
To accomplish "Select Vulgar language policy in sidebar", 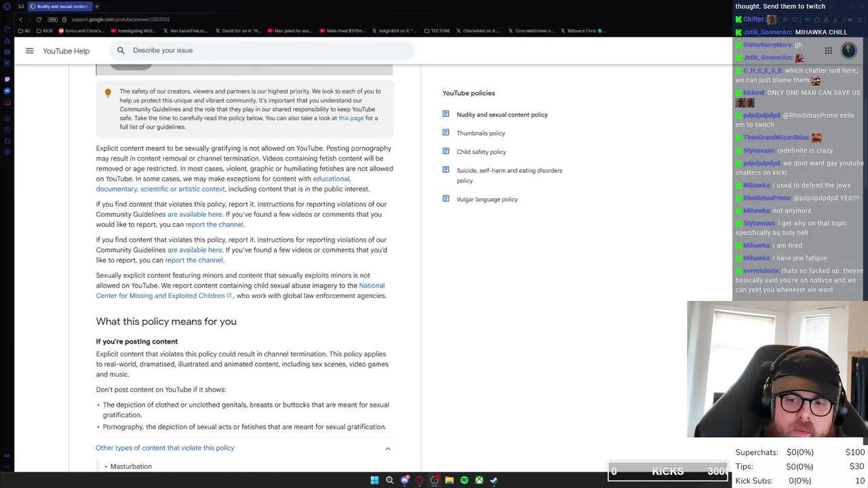I will tap(487, 199).
